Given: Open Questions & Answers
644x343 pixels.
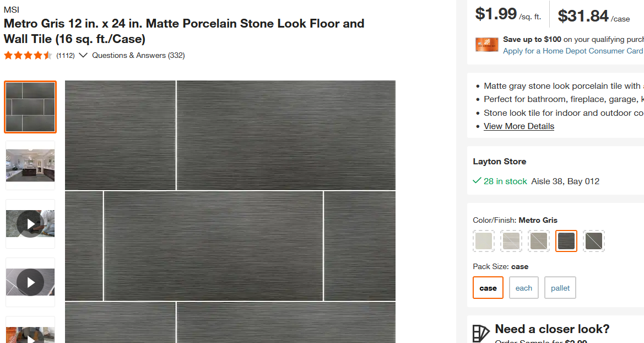Looking at the screenshot, I should [138, 55].
